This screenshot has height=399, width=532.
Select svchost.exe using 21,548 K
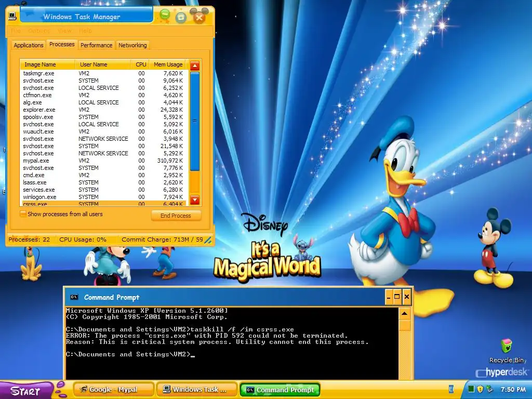[x=103, y=146]
